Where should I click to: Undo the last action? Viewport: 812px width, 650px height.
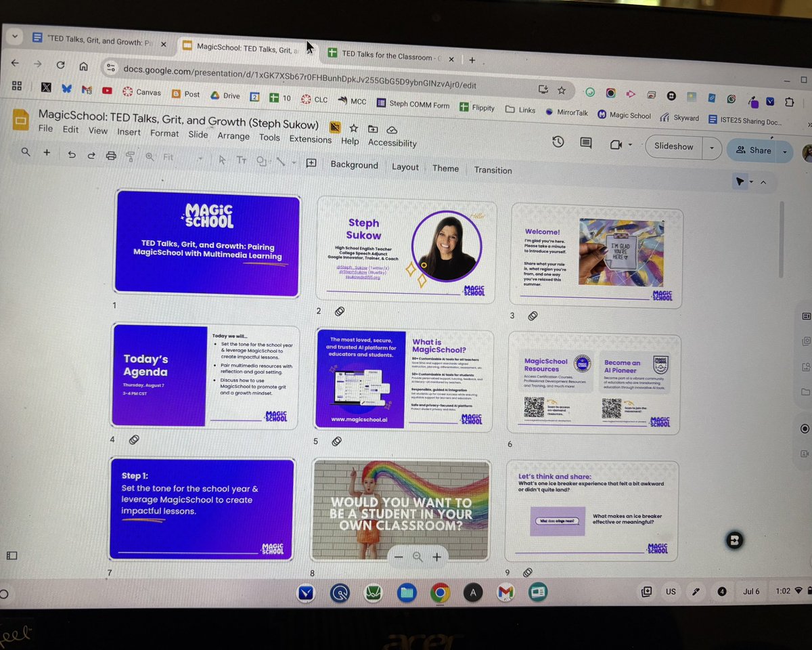72,154
